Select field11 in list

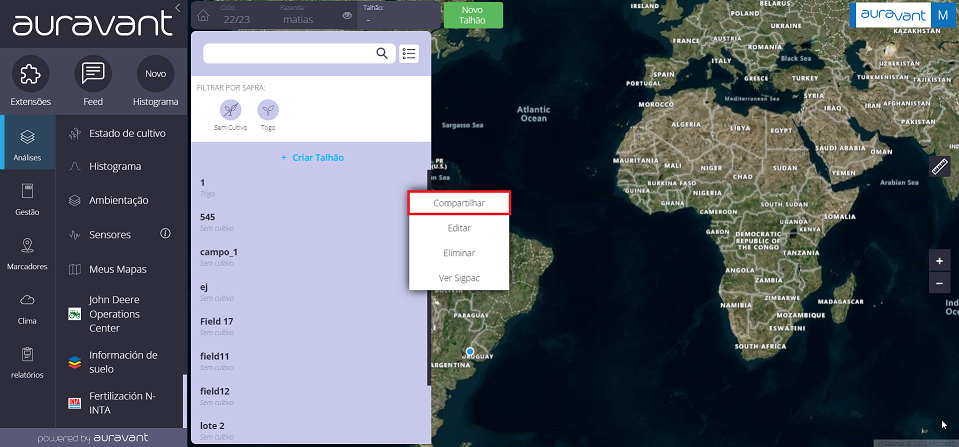click(x=311, y=361)
